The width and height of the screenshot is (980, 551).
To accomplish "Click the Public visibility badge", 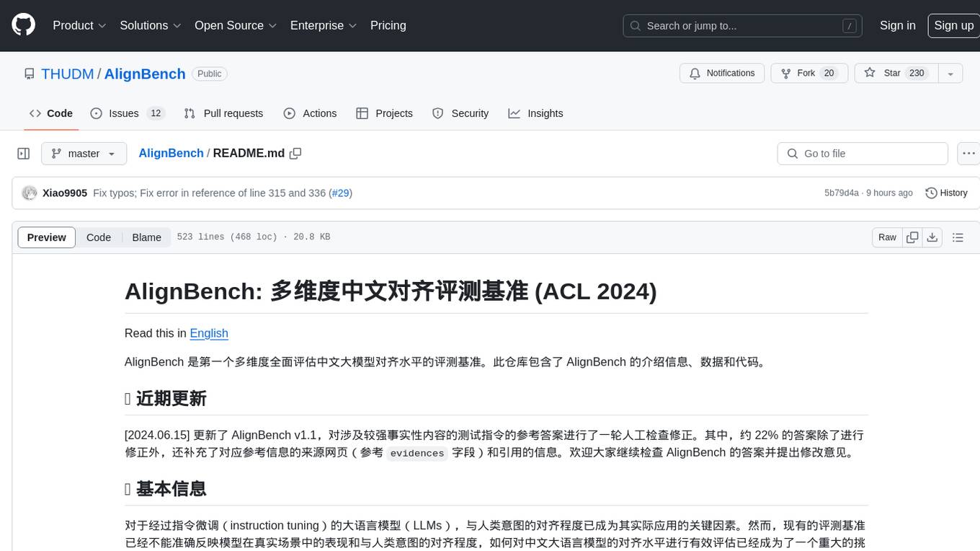I will [x=210, y=74].
